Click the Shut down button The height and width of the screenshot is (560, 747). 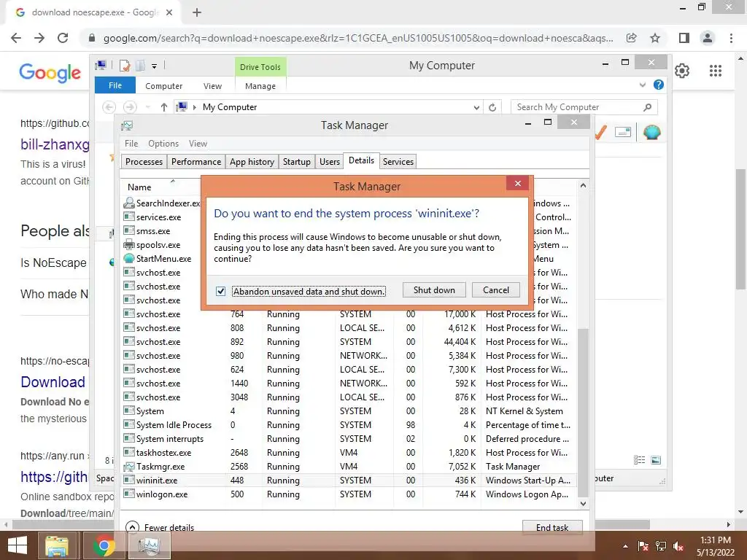point(434,290)
